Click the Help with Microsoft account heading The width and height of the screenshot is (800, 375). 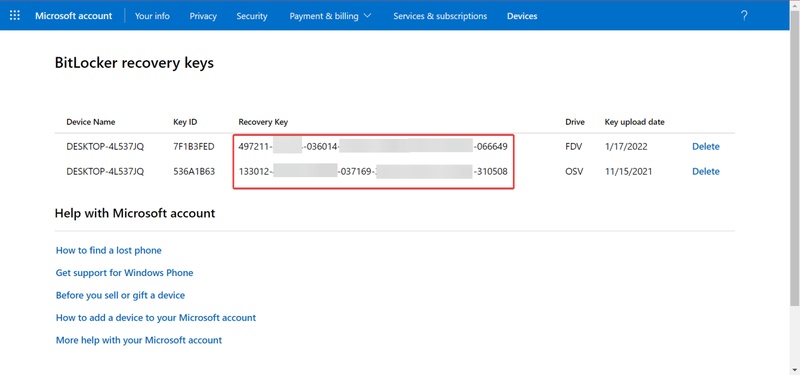point(135,213)
